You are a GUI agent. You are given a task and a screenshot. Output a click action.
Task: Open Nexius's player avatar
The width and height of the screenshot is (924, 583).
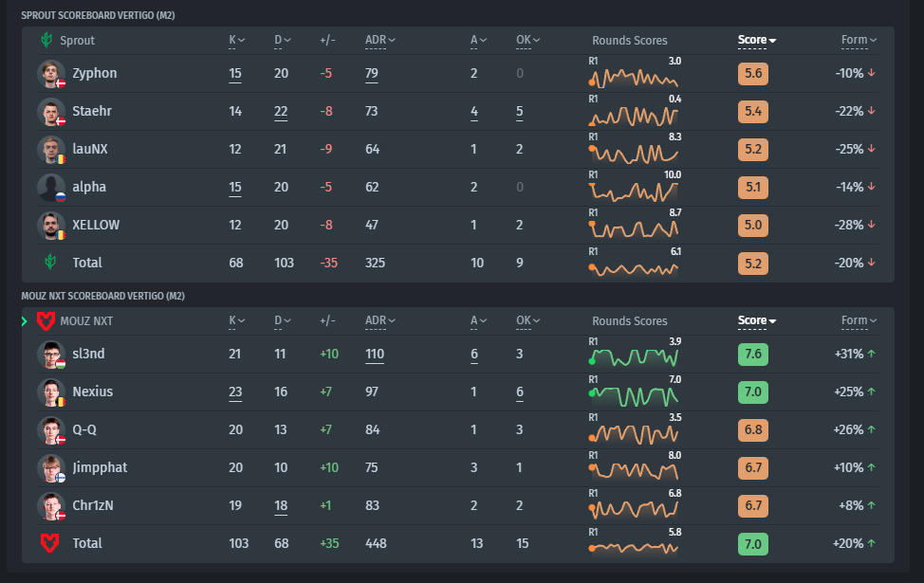pos(51,392)
